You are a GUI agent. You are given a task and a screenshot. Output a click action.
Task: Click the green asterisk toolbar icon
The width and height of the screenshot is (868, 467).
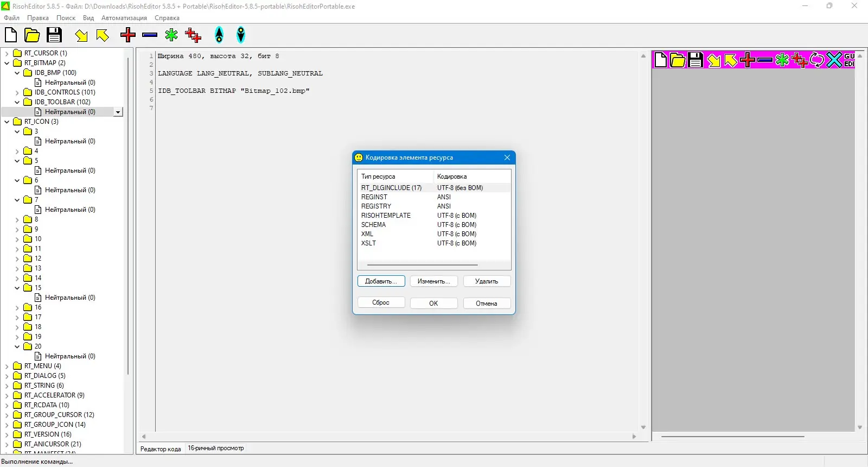point(171,35)
